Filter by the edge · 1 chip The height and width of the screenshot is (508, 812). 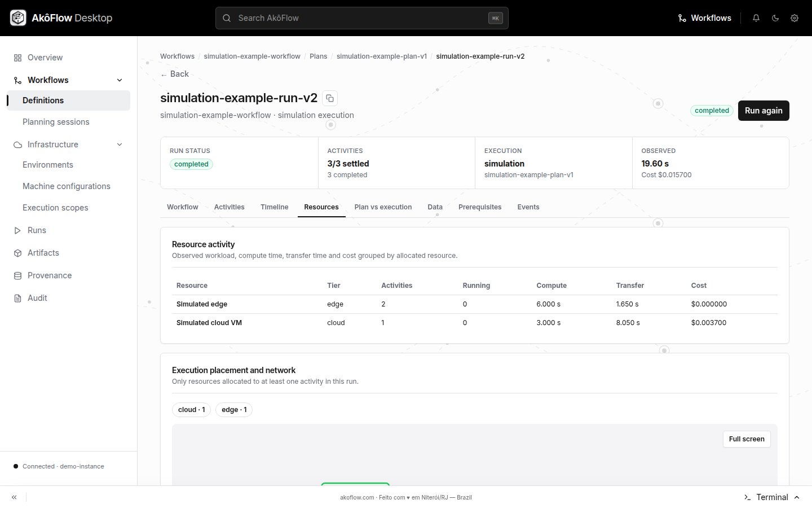click(234, 410)
